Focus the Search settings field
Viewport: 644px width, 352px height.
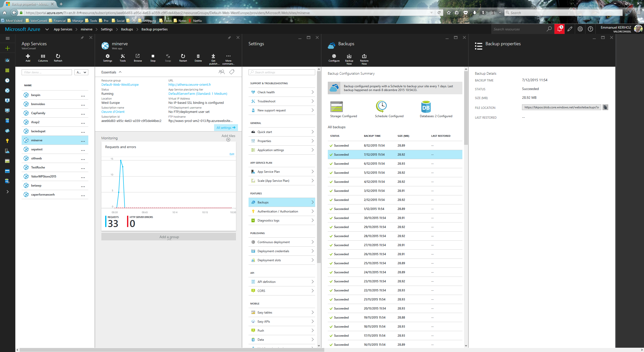point(282,72)
